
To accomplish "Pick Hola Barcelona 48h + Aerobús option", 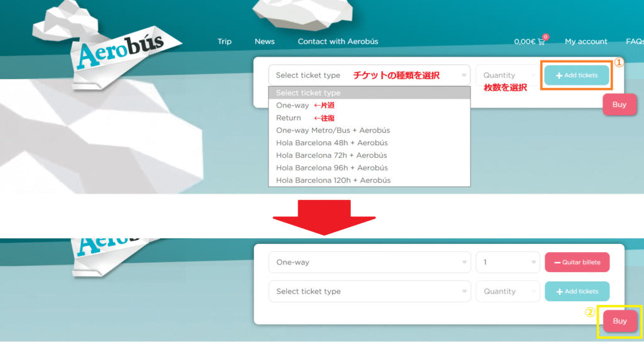I will click(331, 143).
